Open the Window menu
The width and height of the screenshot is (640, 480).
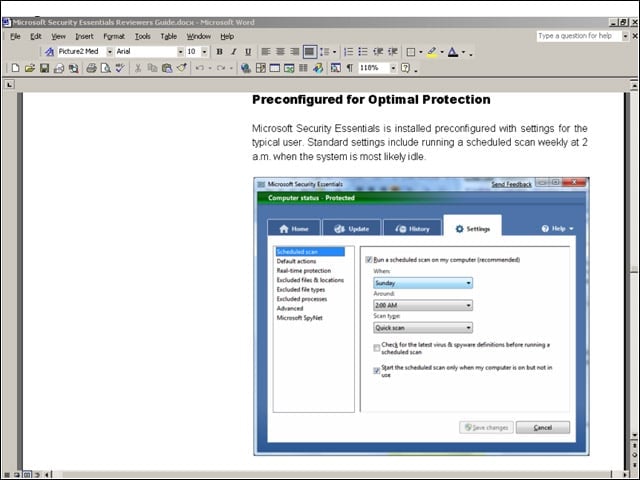tap(198, 36)
